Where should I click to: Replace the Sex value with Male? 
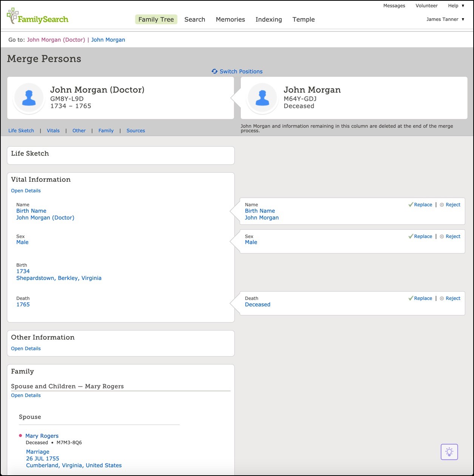click(x=423, y=236)
